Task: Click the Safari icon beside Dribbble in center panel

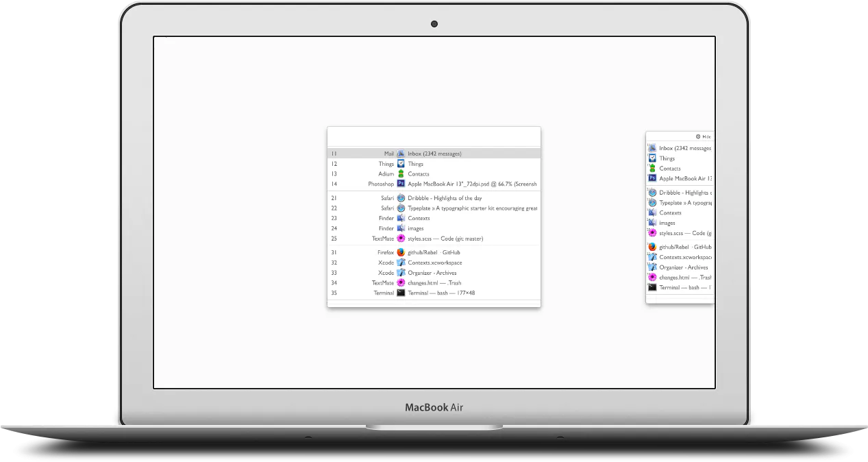Action: pos(401,198)
